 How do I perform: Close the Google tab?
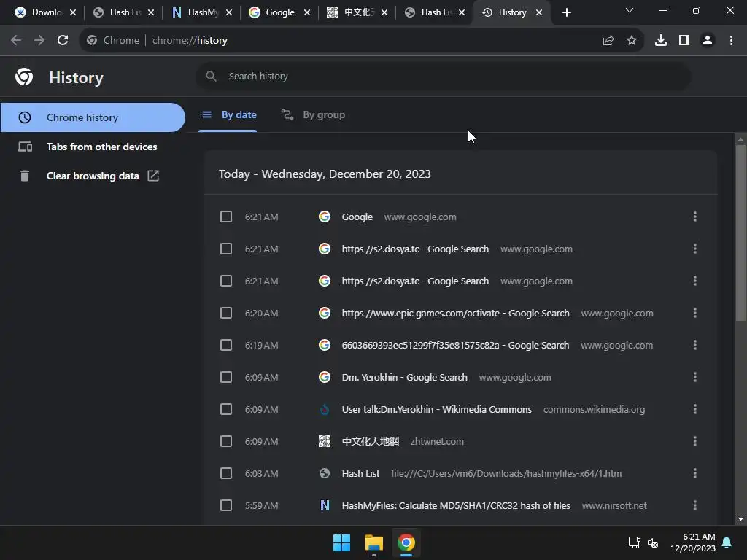click(x=307, y=12)
